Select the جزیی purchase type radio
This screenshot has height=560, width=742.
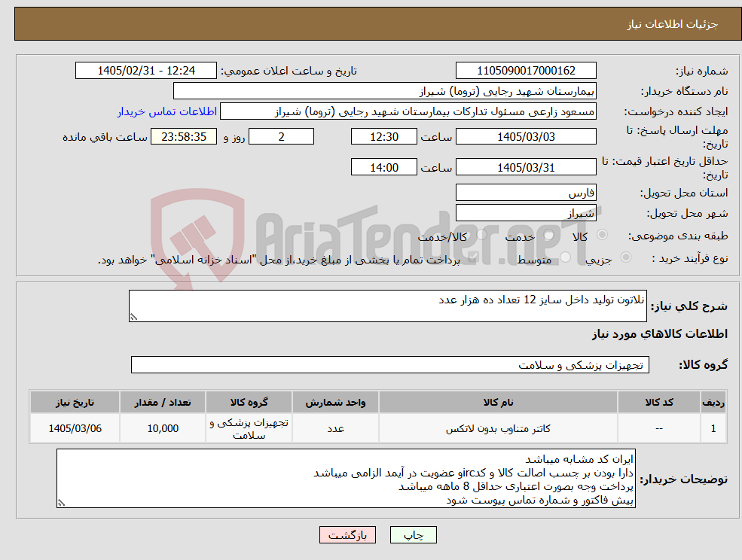tap(625, 257)
